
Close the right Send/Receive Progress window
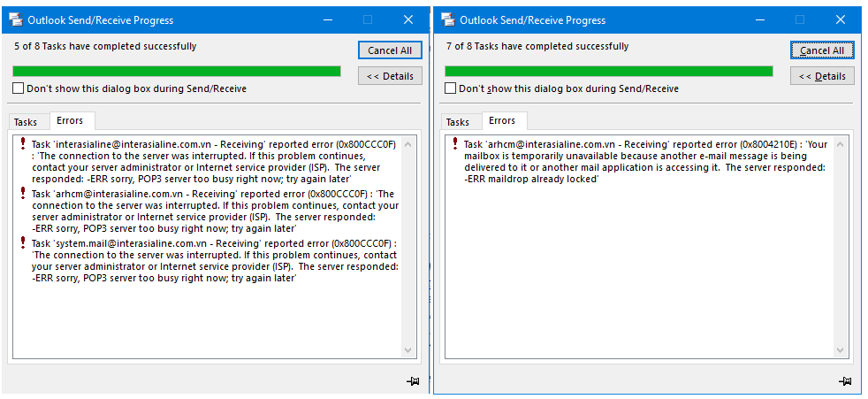pyautogui.click(x=841, y=20)
